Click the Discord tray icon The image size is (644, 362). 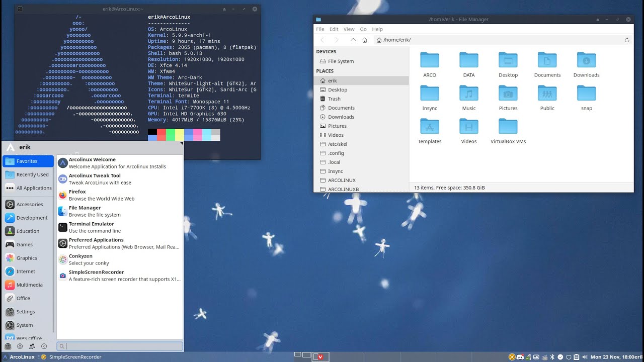point(520,357)
